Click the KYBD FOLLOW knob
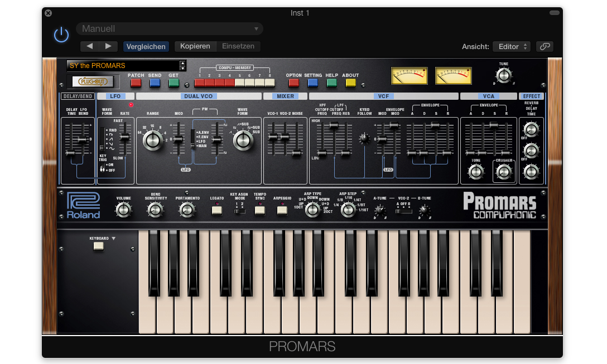The image size is (607, 364). tap(364, 138)
